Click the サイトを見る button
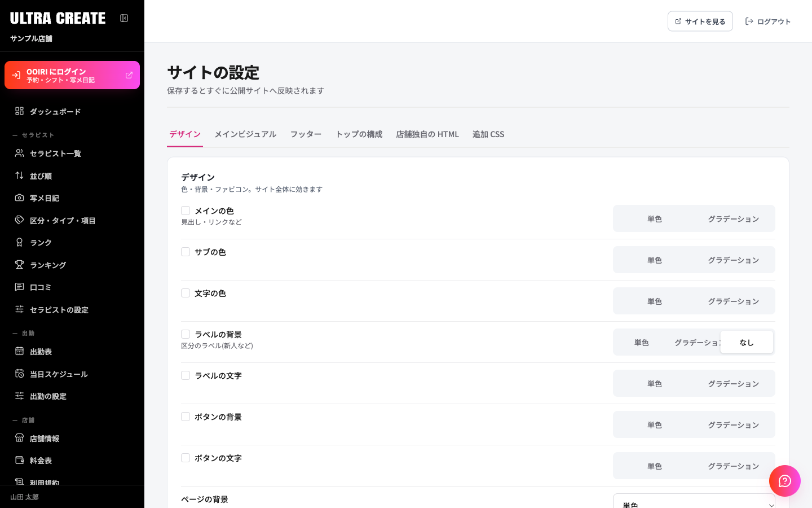The image size is (812, 508). point(700,21)
